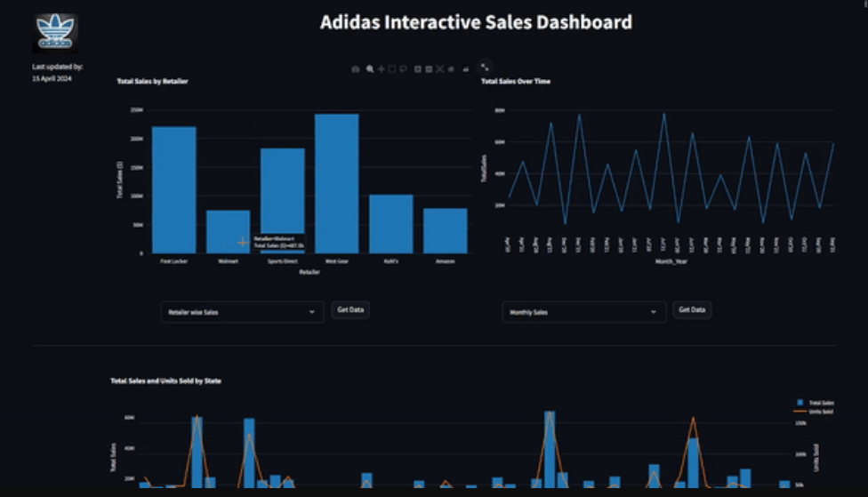Click 'Total Sales and Units Sold by State' title

pyautogui.click(x=165, y=381)
